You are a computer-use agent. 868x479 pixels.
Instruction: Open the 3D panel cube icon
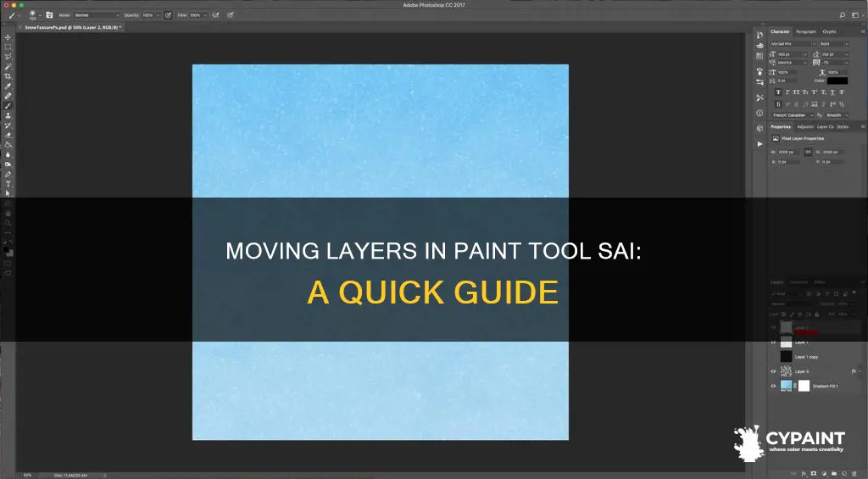tap(759, 128)
